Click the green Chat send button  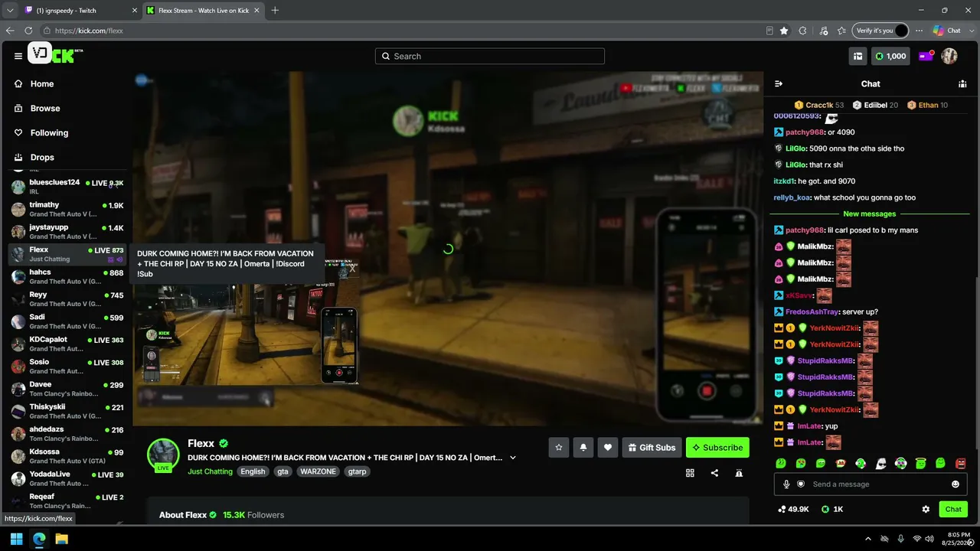pos(953,509)
